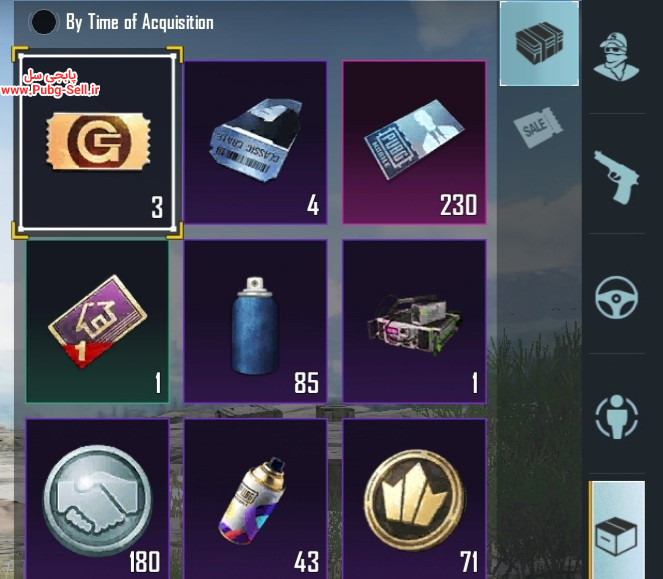Select the radio transmitter device item
The image size is (663, 579).
click(x=414, y=321)
